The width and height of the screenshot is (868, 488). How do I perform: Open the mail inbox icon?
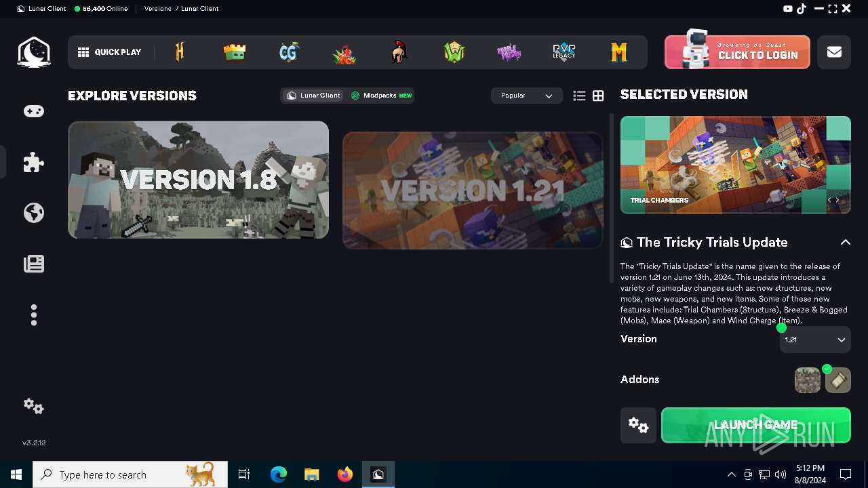[x=834, y=52]
